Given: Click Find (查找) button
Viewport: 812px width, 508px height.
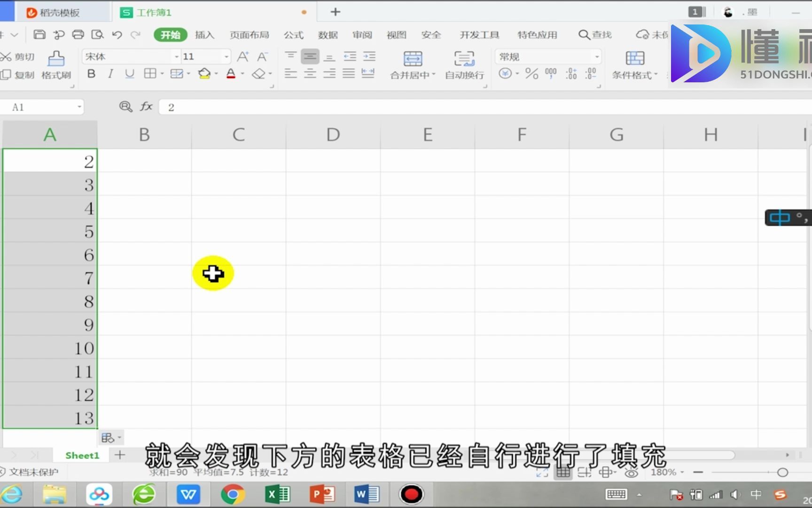Looking at the screenshot, I should 595,35.
